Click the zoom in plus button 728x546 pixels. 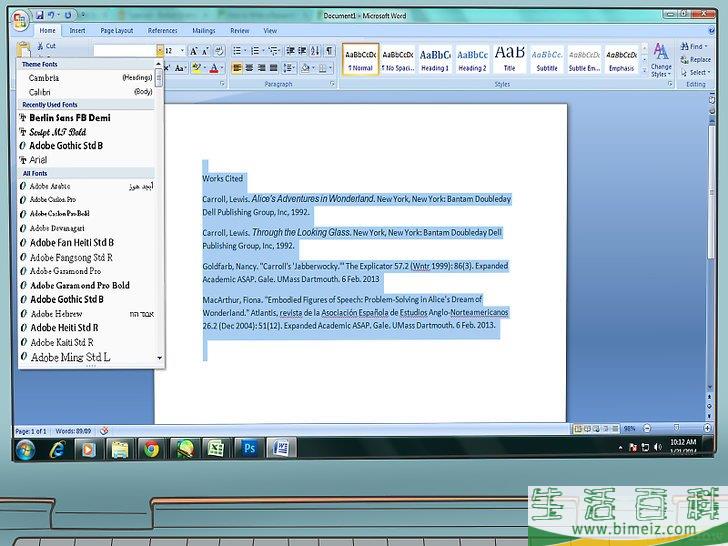708,428
